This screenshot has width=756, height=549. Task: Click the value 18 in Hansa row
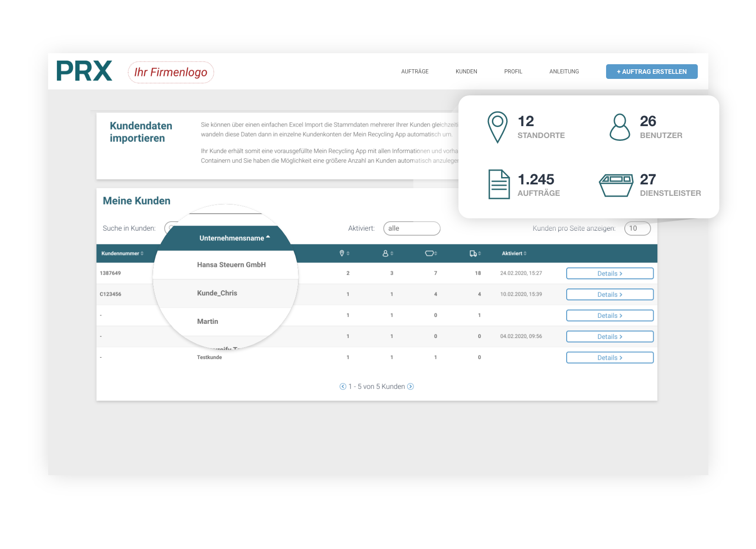coord(478,273)
